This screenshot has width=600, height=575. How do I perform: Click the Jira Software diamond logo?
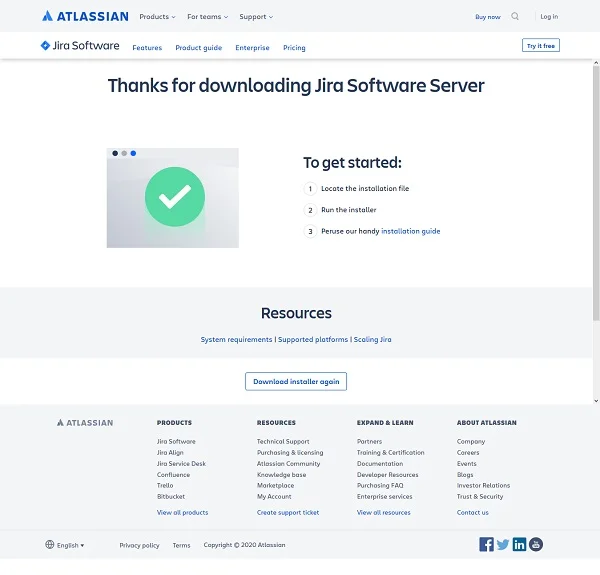(45, 46)
